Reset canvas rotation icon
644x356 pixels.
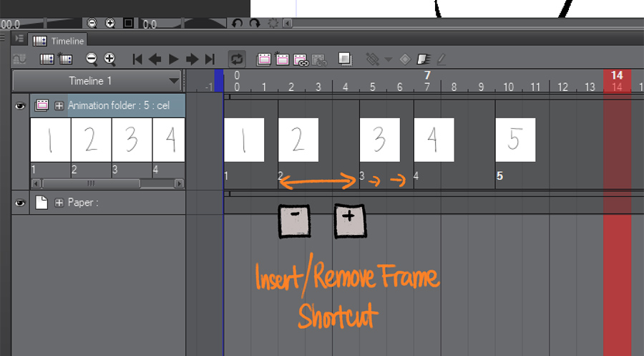pos(273,24)
